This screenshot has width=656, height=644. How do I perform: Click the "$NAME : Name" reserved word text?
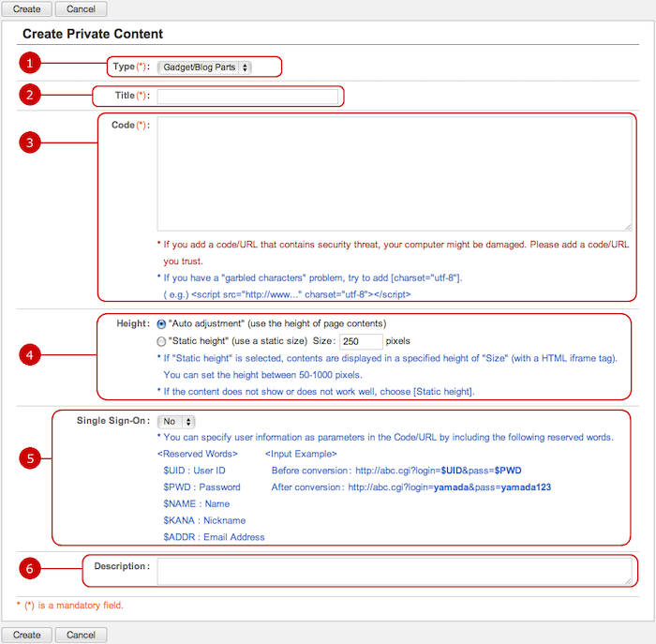click(x=196, y=503)
